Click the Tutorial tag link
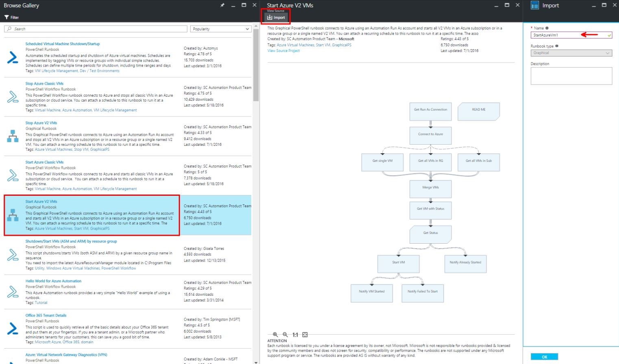This screenshot has height=364, width=619. 41,303
